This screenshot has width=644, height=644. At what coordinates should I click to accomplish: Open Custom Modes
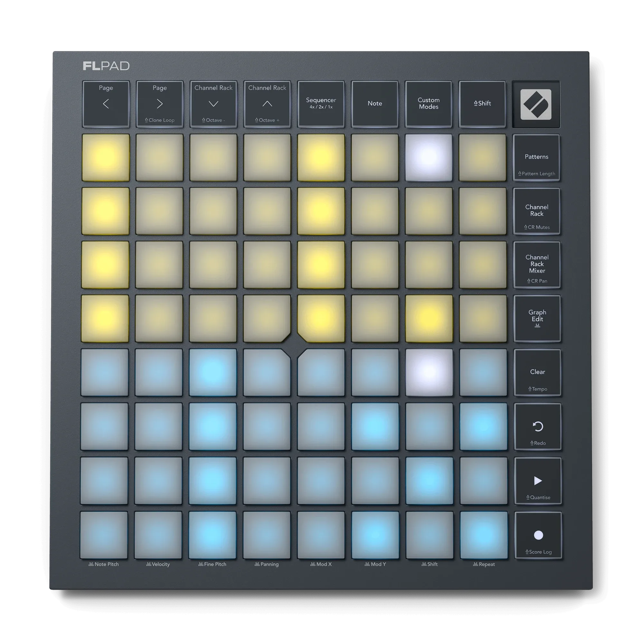click(429, 104)
